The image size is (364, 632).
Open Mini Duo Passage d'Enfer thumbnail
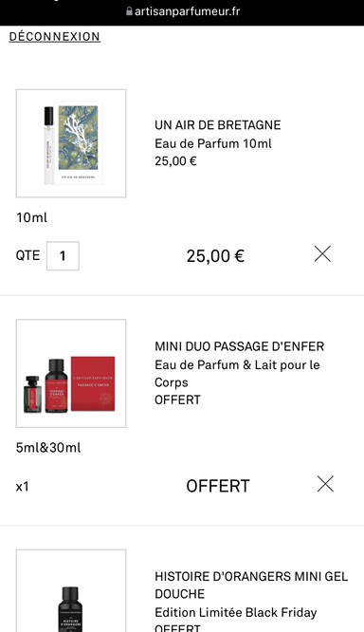pos(71,374)
